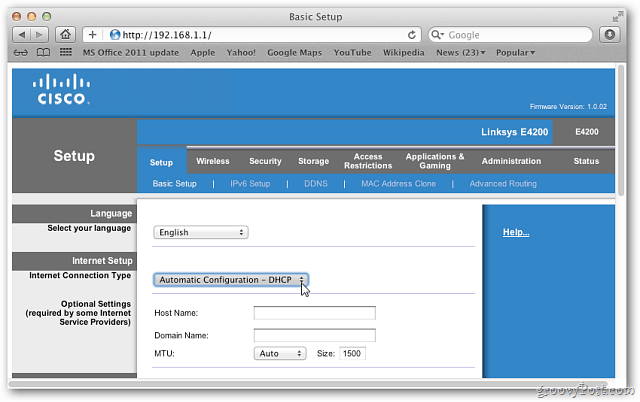This screenshot has height=402, width=640.
Task: Open the MTU Auto dropdown
Action: tap(280, 353)
